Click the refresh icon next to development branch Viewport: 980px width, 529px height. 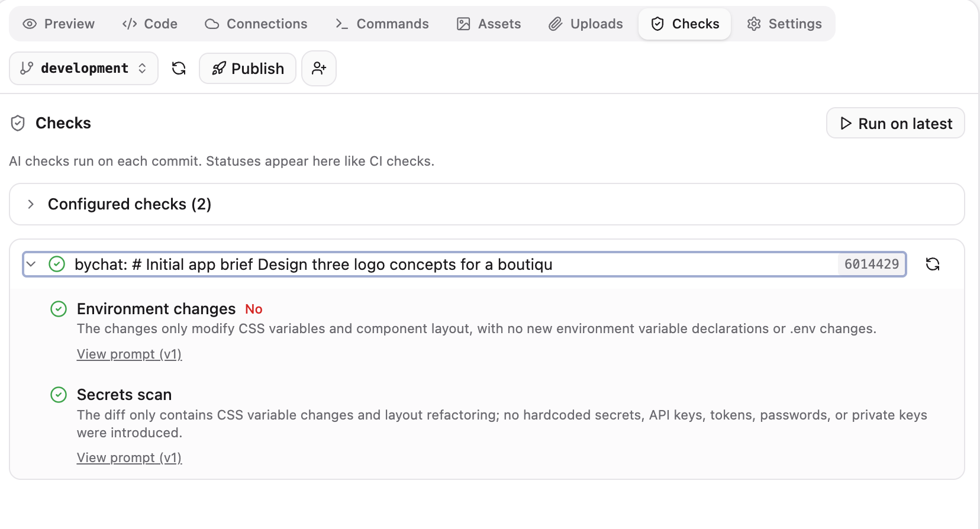[179, 68]
